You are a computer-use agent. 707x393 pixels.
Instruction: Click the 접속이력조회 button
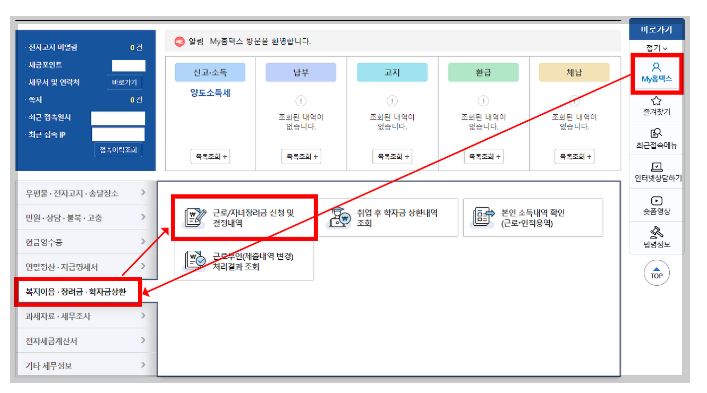click(119, 150)
